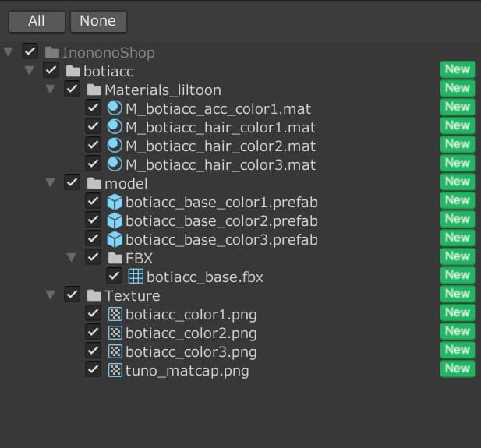Uncheck the InononoShop root folder checkbox
The height and width of the screenshot is (448, 481).
point(30,52)
